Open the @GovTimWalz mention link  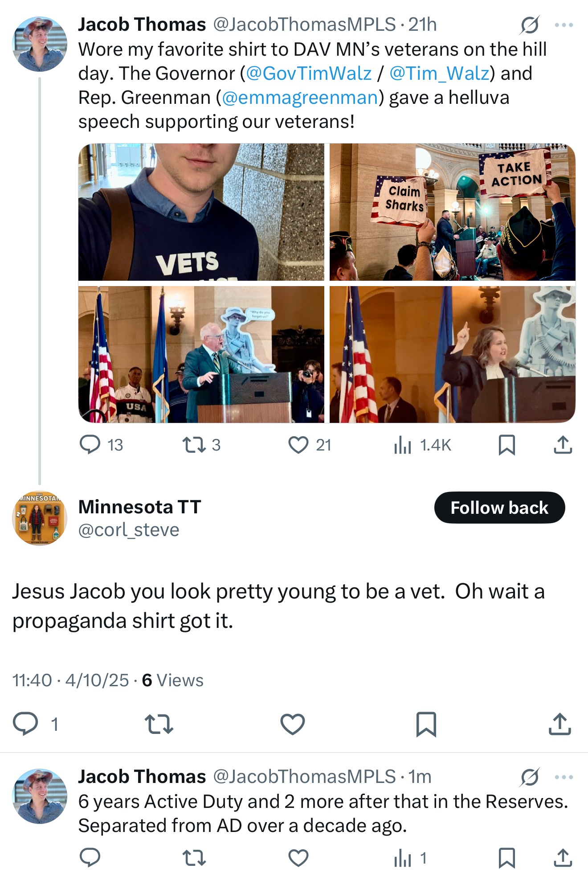308,74
